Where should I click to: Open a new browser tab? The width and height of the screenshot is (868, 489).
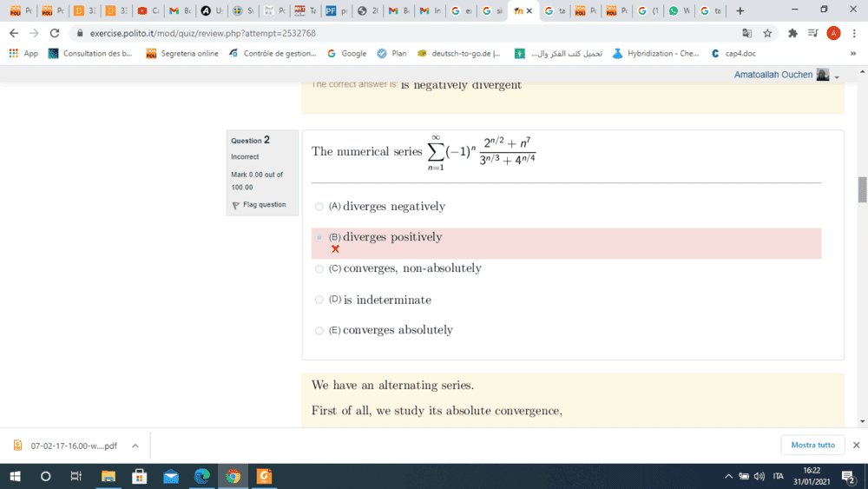point(740,11)
